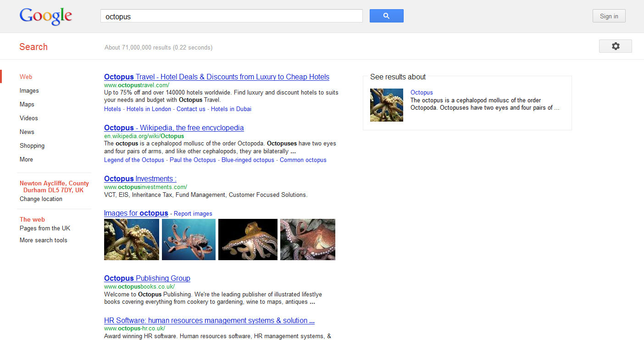644x340 pixels.
Task: Switch to Shopping search
Action: coord(32,145)
